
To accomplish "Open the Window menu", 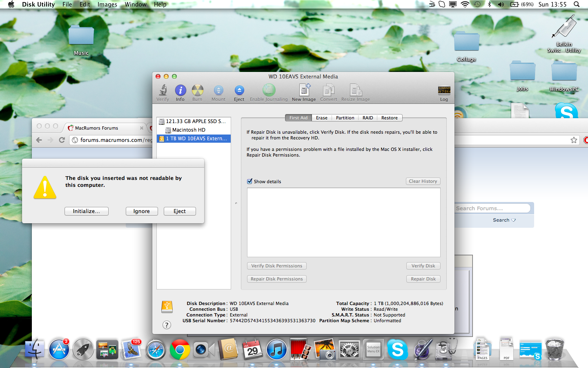I will pos(136,4).
